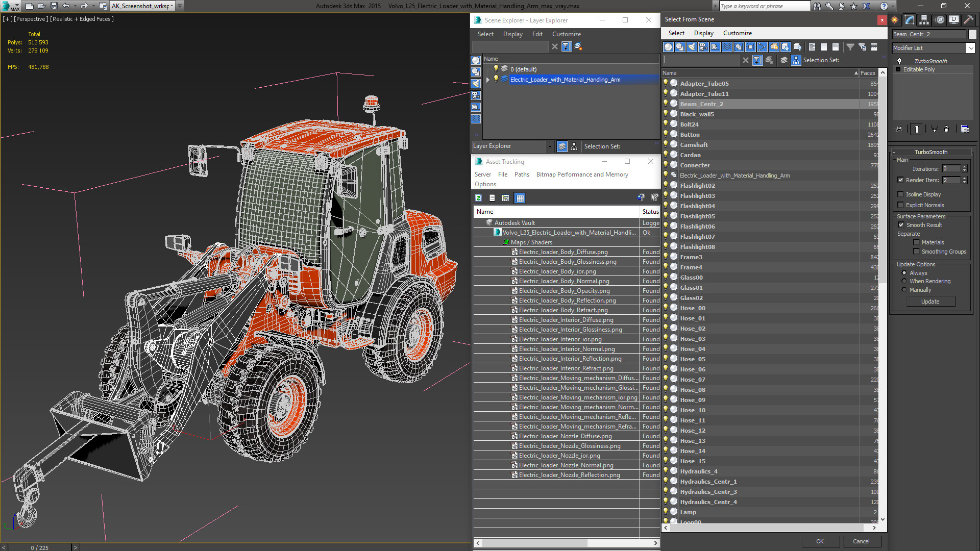Image resolution: width=980 pixels, height=551 pixels.
Task: Toggle Smooth Result checkbox
Action: (x=901, y=225)
